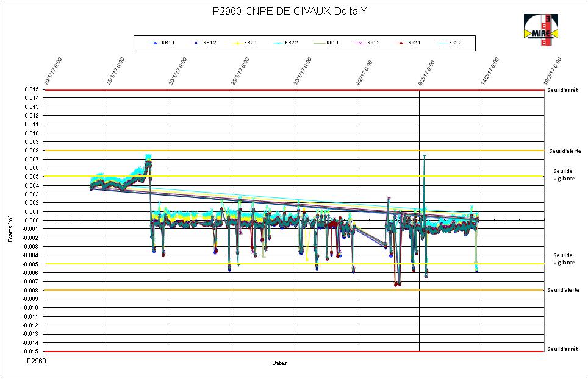Click the tall BK2.2 spike peak near 9/2/17
Image resolution: width=588 pixels, height=379 pixels.
pos(424,155)
